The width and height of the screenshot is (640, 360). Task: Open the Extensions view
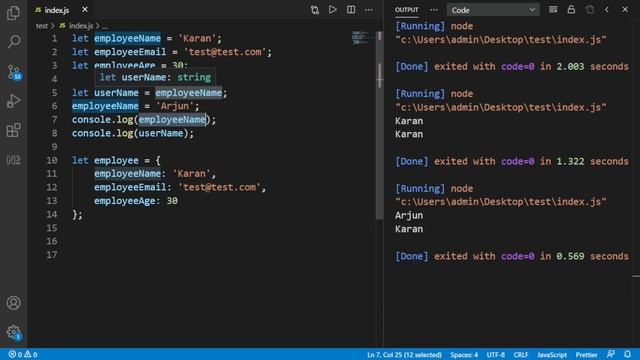13,130
